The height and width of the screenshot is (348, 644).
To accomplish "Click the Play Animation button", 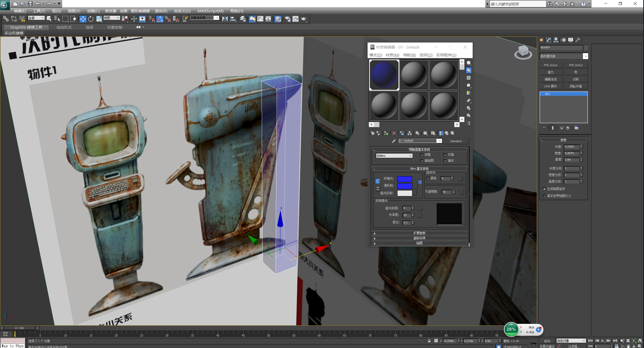I will (603, 341).
